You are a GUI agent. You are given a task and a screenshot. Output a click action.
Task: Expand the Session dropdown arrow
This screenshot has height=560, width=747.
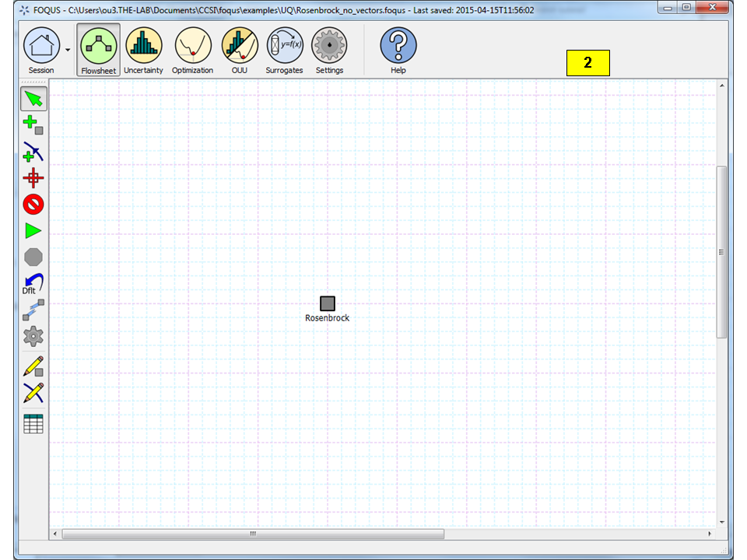coord(68,49)
